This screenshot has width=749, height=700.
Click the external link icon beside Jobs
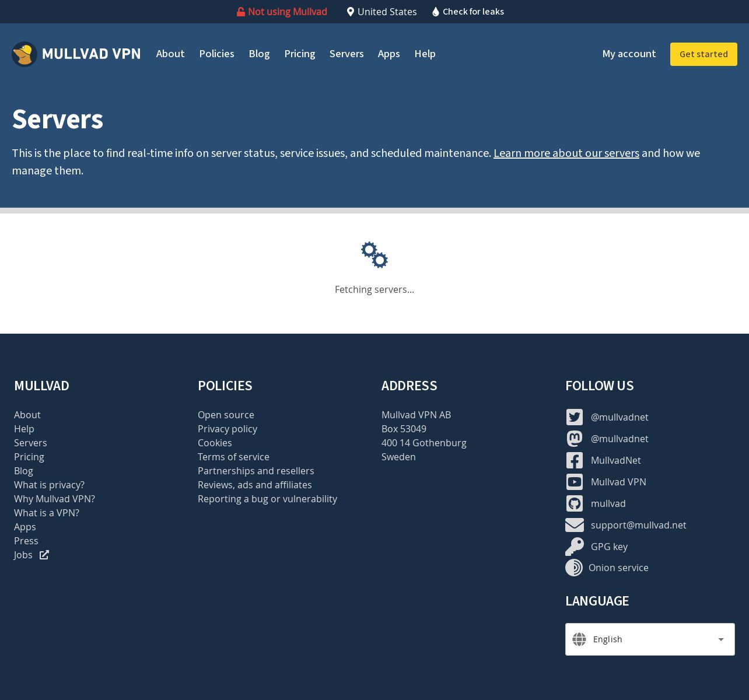(x=44, y=555)
